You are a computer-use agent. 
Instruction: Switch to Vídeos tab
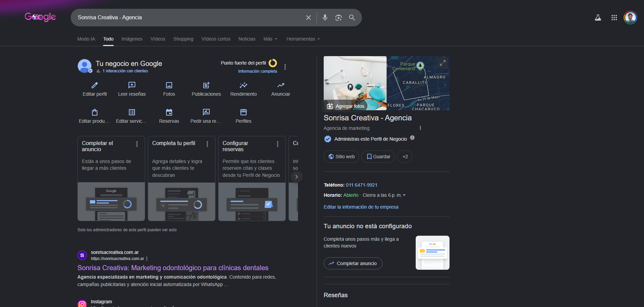[158, 39]
